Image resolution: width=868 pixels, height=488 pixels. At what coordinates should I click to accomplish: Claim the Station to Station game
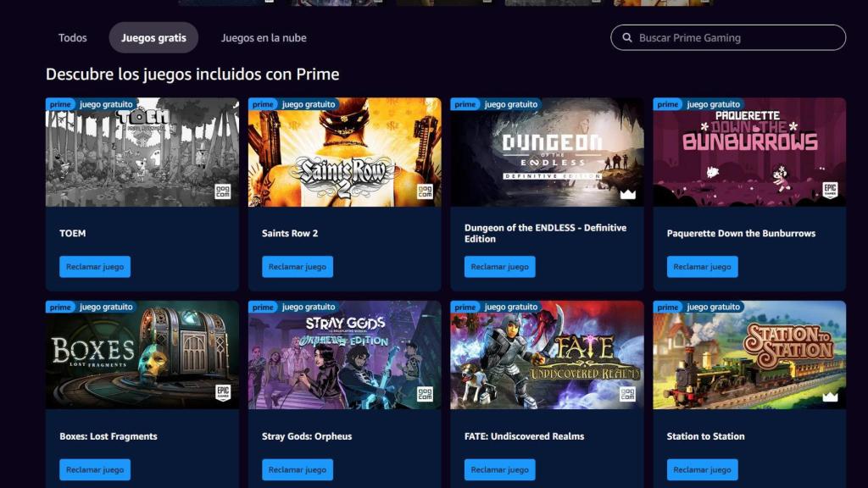701,469
